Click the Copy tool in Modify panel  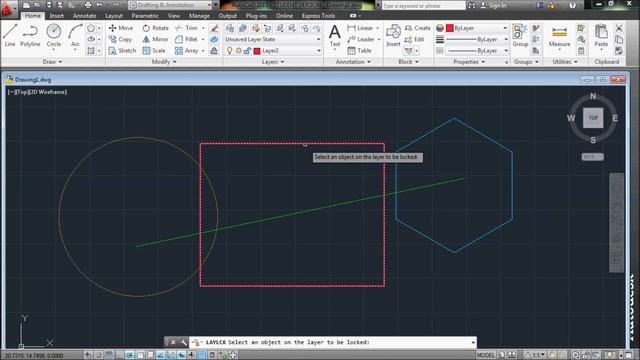(120, 40)
